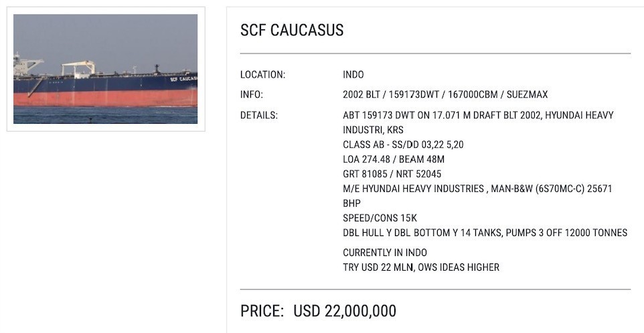Click the USD 22,000,000 price value
The image size is (644, 333).
tap(345, 311)
